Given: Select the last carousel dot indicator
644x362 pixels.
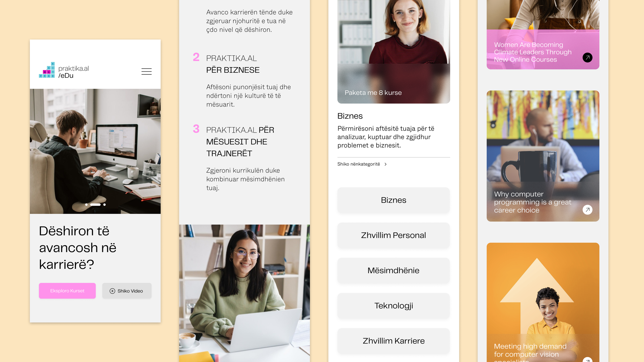Looking at the screenshot, I should tap(104, 205).
